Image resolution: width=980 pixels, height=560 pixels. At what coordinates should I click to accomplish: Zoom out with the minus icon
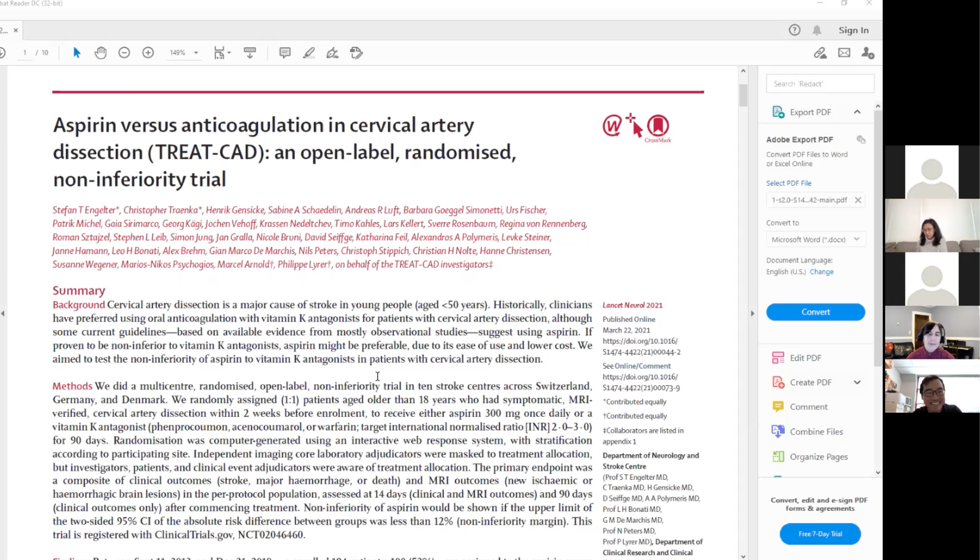pos(124,53)
